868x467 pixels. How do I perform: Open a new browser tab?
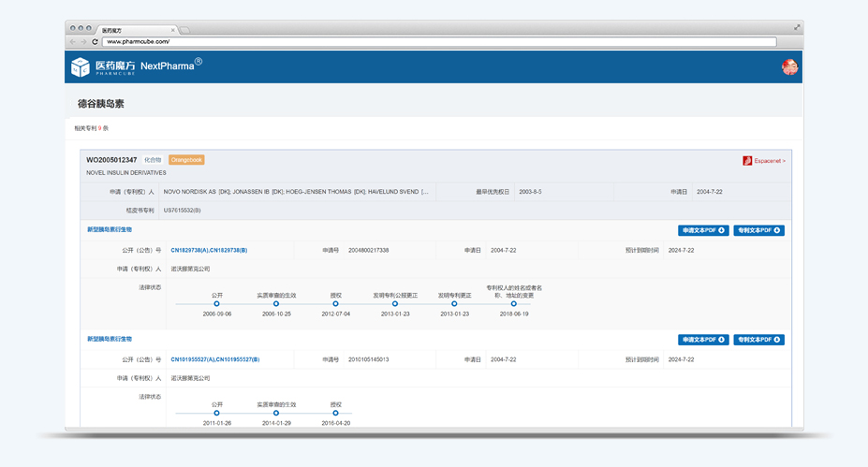tap(184, 31)
